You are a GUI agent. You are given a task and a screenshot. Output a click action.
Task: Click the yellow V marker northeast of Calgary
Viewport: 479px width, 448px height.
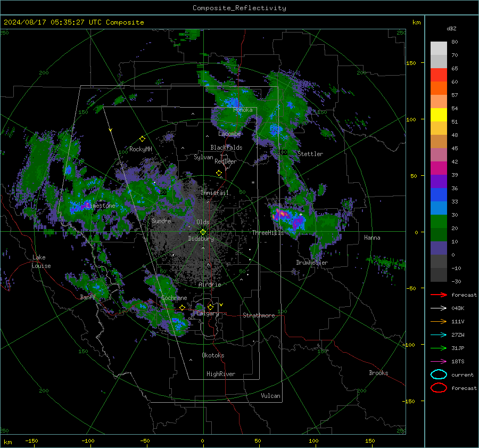(221, 305)
